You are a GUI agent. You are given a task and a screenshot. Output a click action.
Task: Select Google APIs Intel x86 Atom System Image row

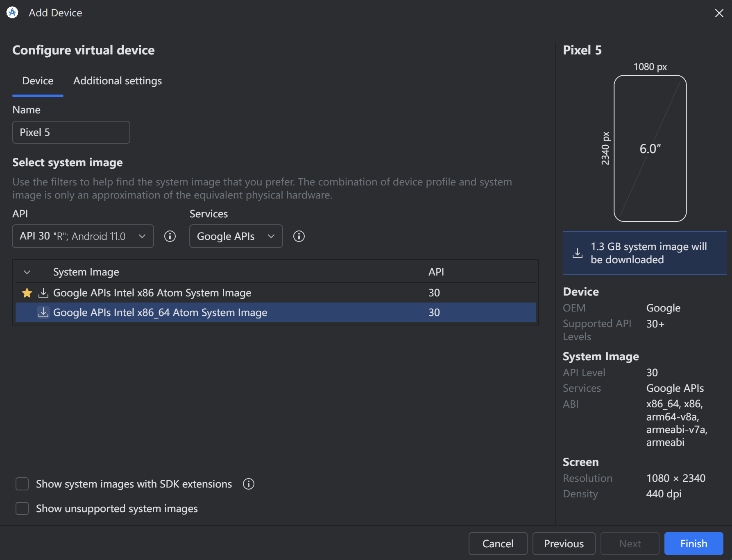click(x=275, y=293)
